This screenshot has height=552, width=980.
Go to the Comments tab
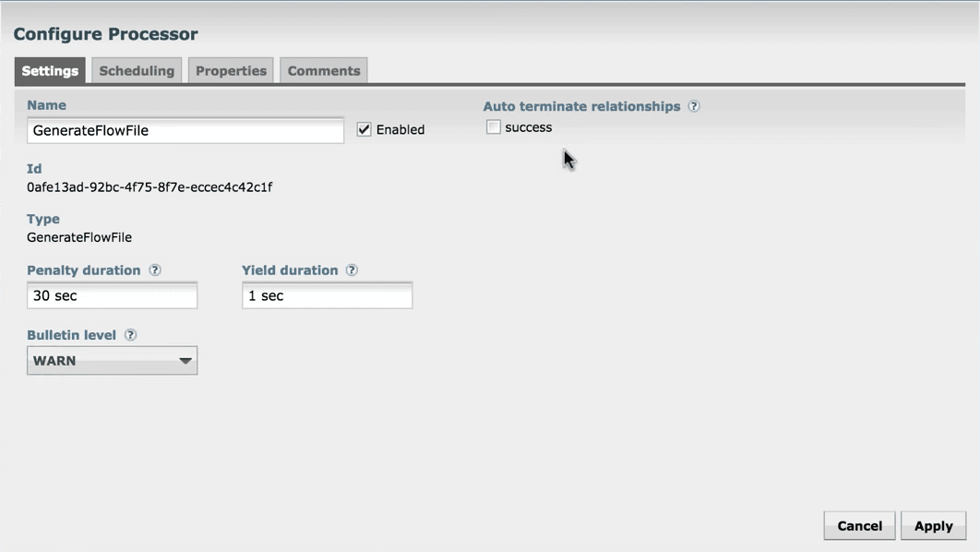tap(324, 71)
